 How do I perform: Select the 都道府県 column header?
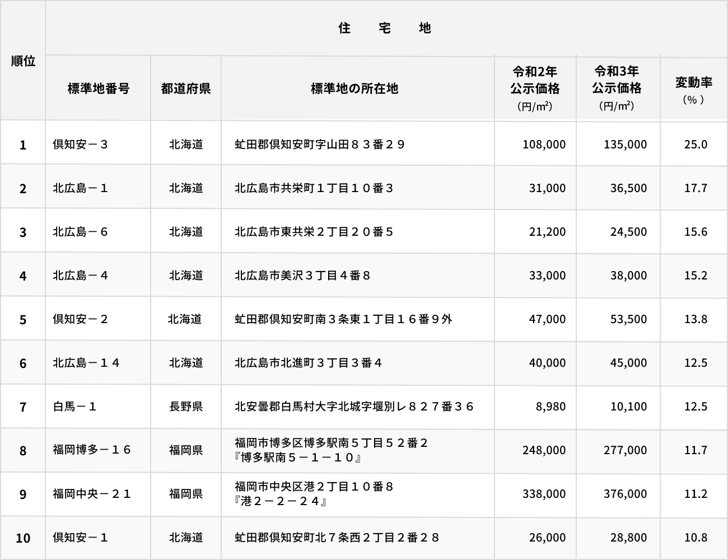pos(186,88)
